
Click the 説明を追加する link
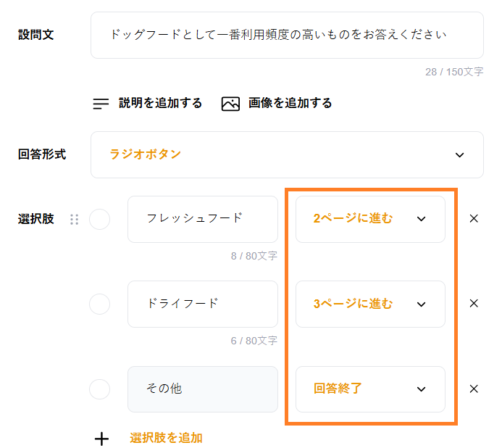160,104
